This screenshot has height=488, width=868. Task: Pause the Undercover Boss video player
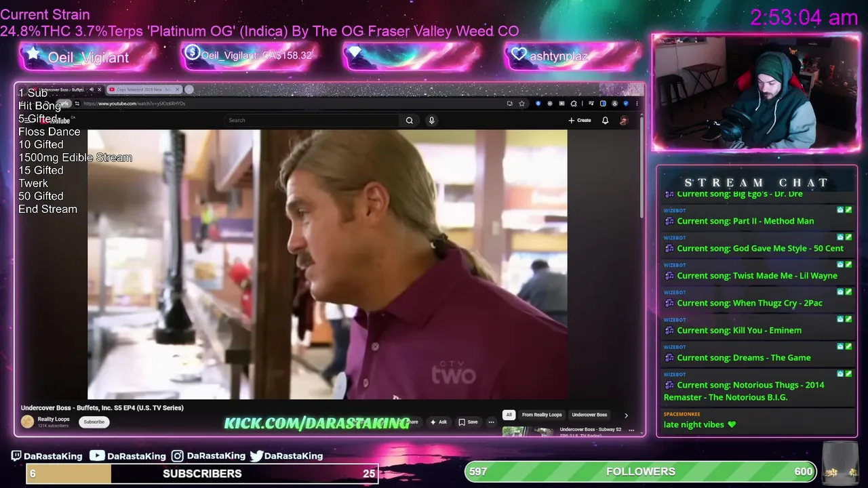coord(328,264)
